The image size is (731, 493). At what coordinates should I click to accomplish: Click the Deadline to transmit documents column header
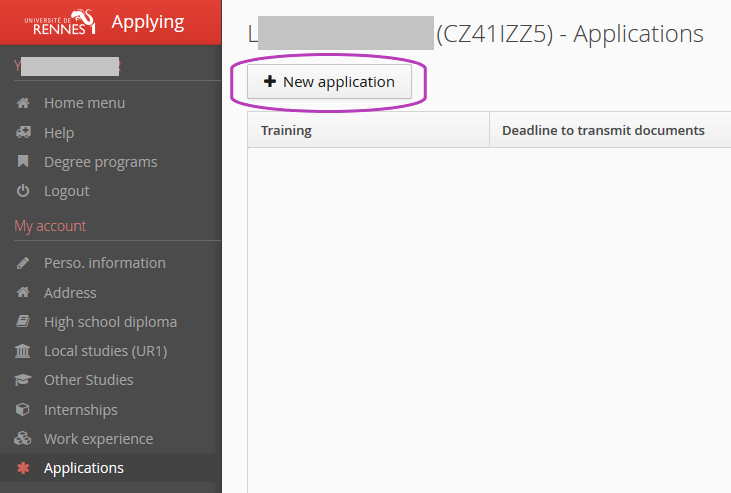[602, 130]
